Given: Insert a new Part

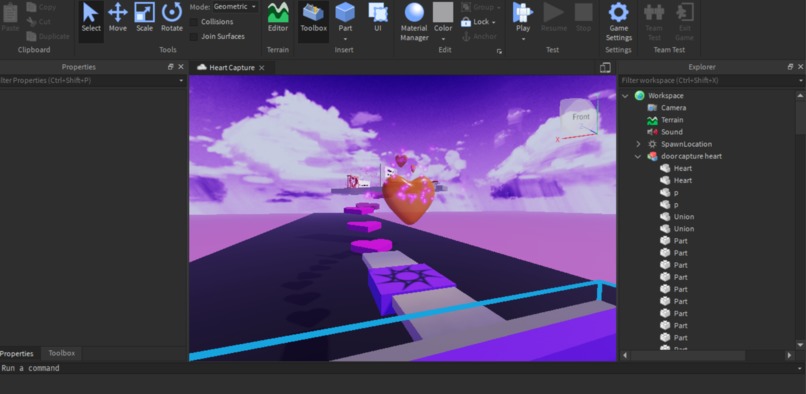Looking at the screenshot, I should (345, 16).
